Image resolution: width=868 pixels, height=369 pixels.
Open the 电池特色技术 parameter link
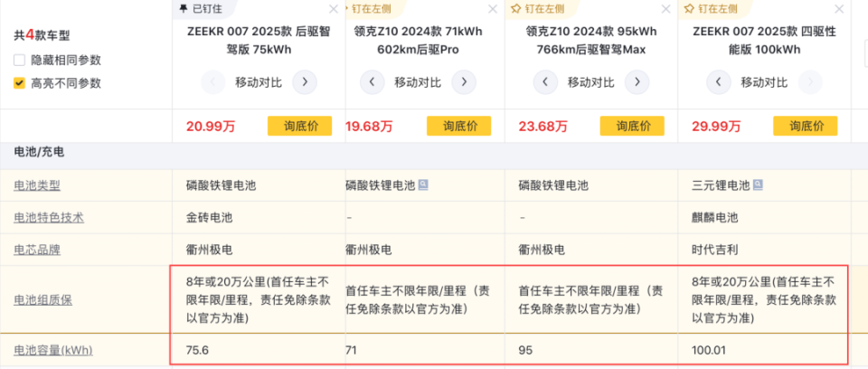(x=49, y=218)
